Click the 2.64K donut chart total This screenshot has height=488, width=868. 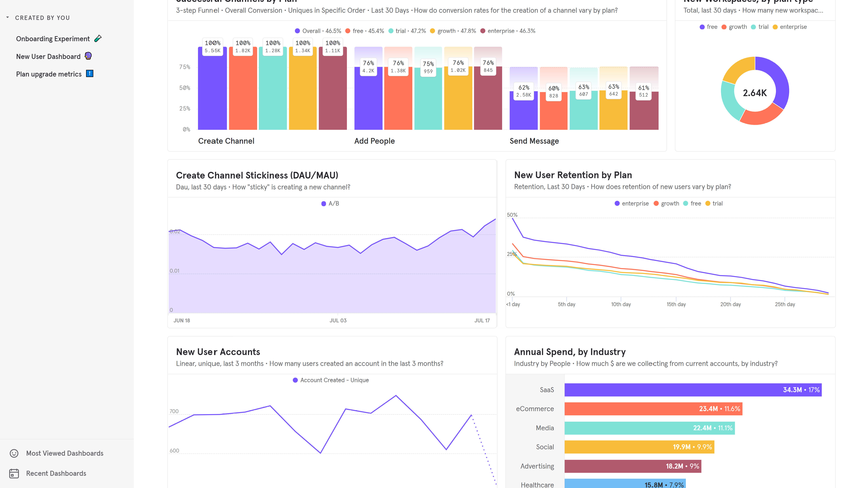[x=755, y=93]
